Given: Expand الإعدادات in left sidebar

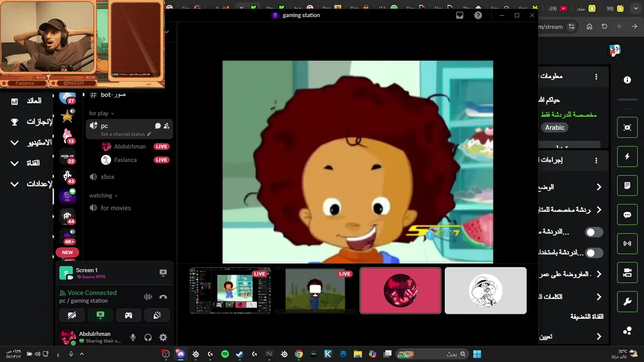Looking at the screenshot, I should tap(15, 184).
